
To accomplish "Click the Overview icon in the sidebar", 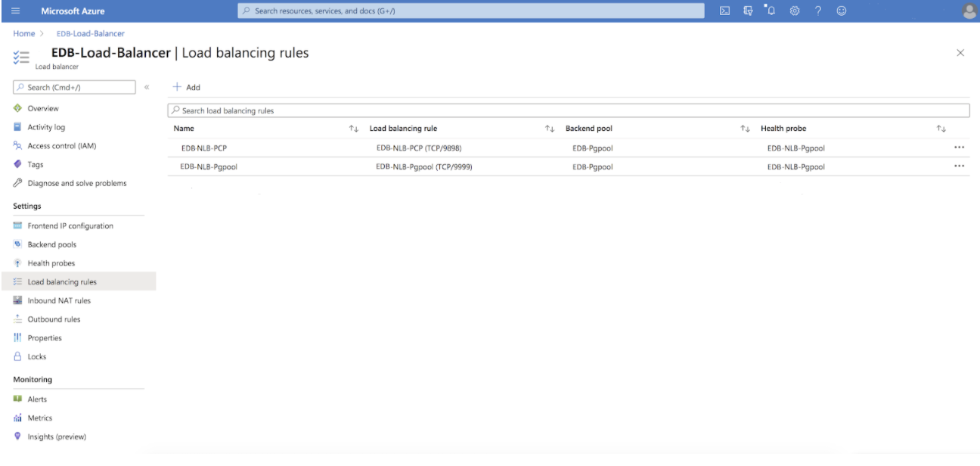I will click(x=19, y=109).
